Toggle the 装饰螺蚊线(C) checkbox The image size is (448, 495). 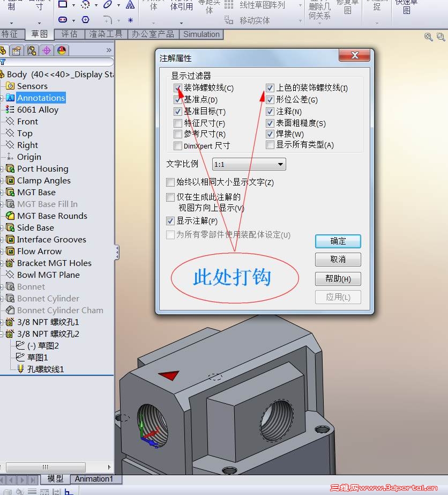(x=178, y=88)
